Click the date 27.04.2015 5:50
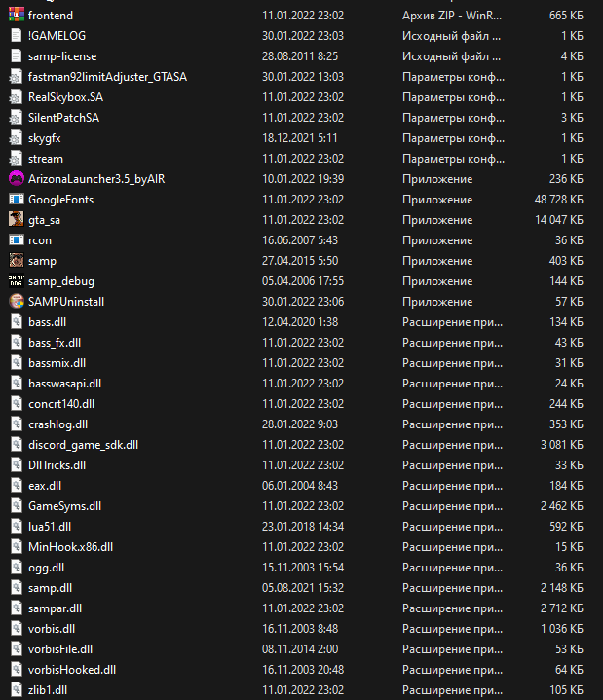This screenshot has width=603, height=700. 300,261
